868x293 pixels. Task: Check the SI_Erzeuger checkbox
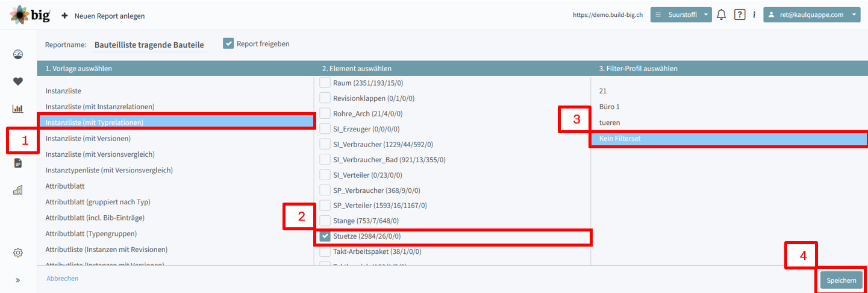(x=325, y=128)
